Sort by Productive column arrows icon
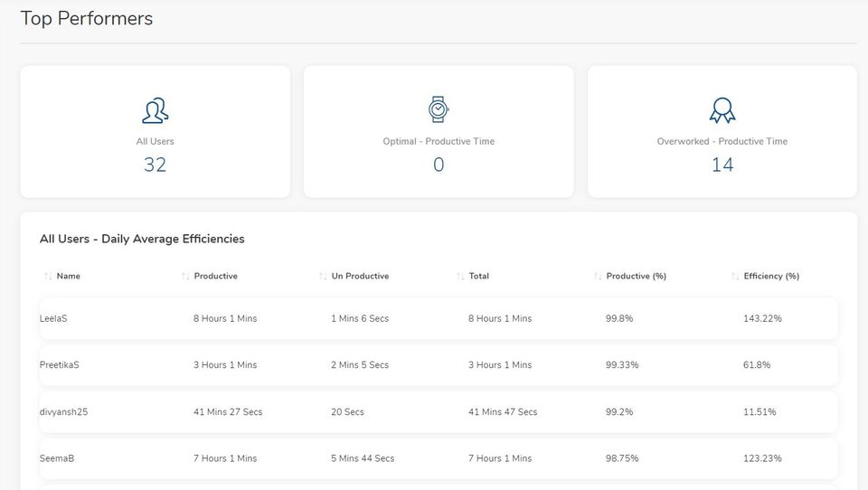The width and height of the screenshot is (868, 490). pyautogui.click(x=185, y=276)
